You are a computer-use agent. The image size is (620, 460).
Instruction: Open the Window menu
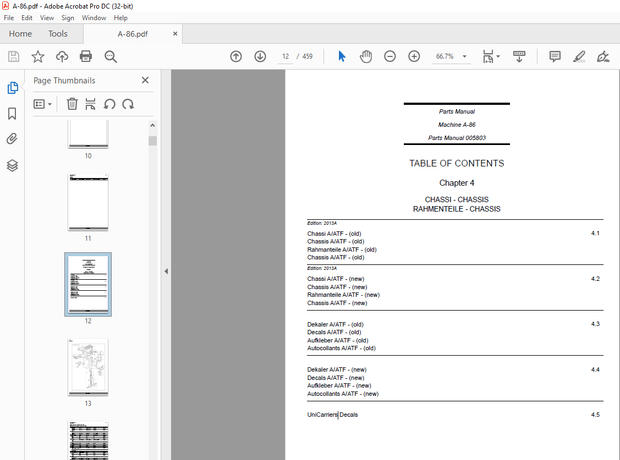tap(94, 18)
